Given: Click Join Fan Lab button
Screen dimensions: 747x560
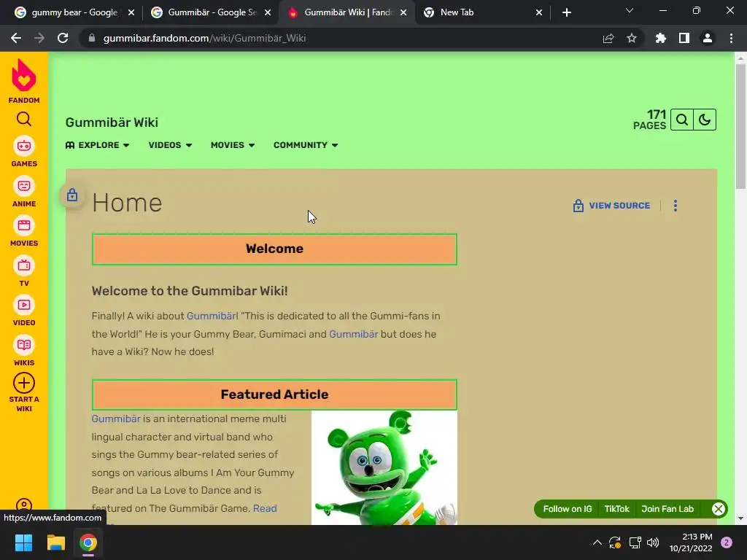Looking at the screenshot, I should click(667, 509).
